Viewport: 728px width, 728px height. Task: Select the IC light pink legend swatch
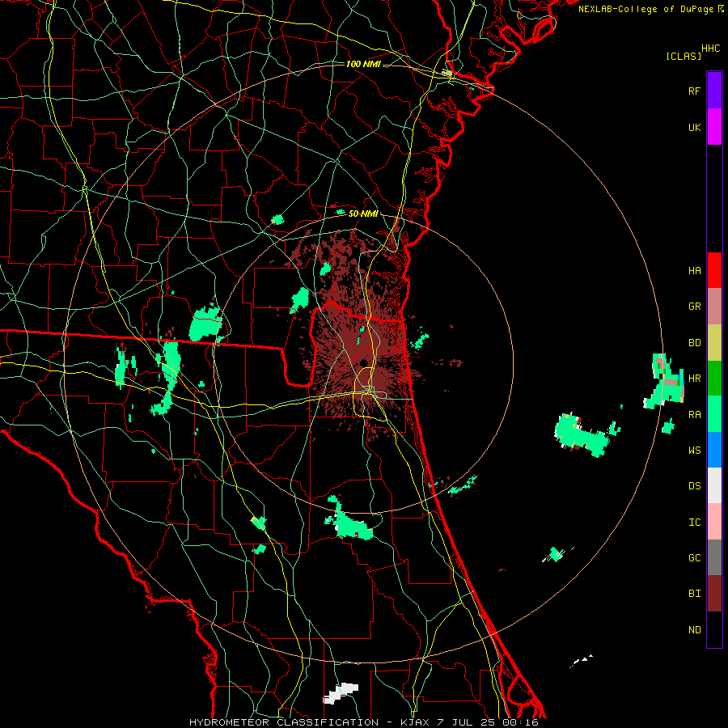tap(714, 522)
